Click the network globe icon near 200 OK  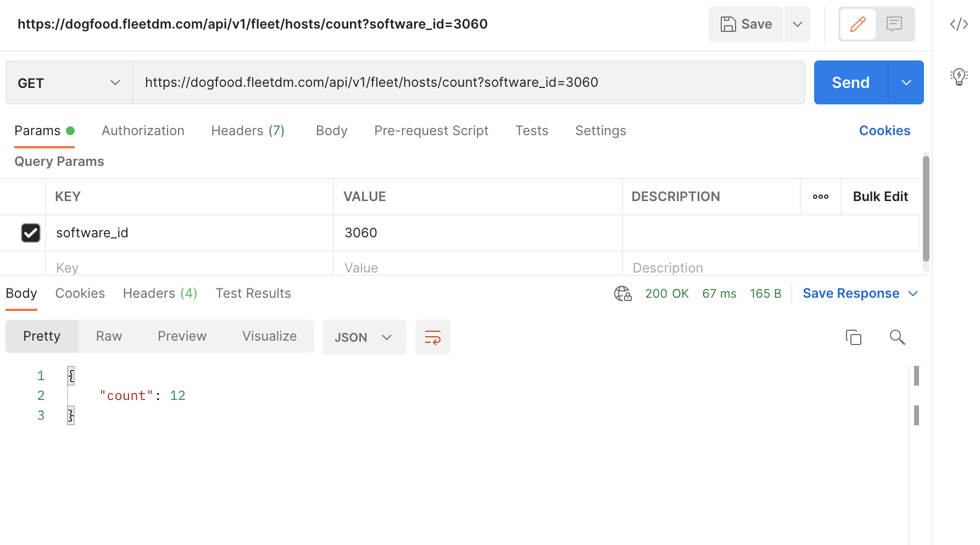pos(622,293)
